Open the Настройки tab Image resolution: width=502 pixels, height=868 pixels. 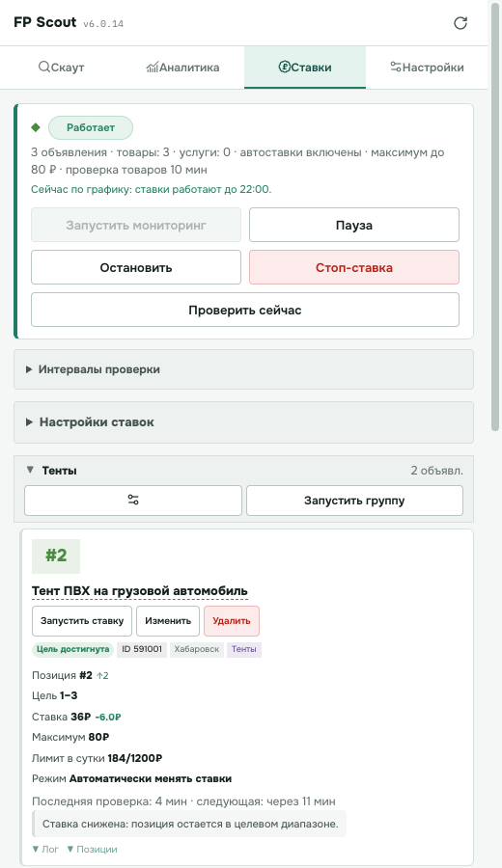[x=427, y=68]
